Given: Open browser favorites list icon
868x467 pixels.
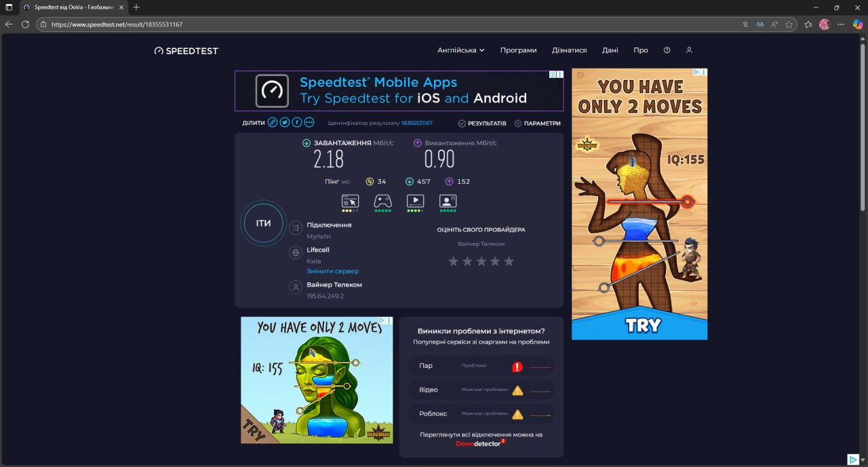Looking at the screenshot, I should [x=808, y=24].
